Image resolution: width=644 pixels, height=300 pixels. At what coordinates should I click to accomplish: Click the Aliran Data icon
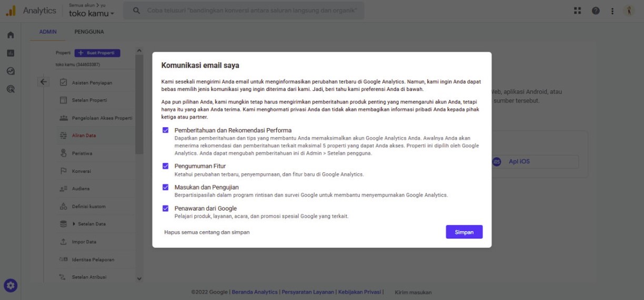pos(63,136)
